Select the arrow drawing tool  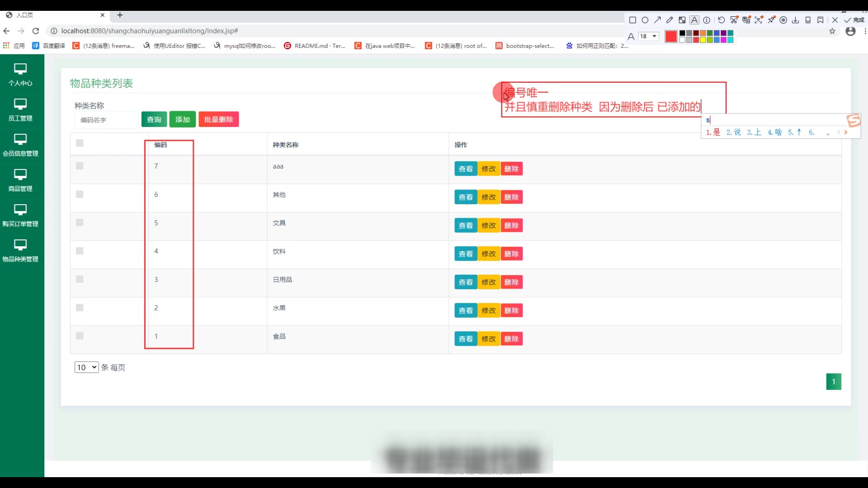click(657, 20)
